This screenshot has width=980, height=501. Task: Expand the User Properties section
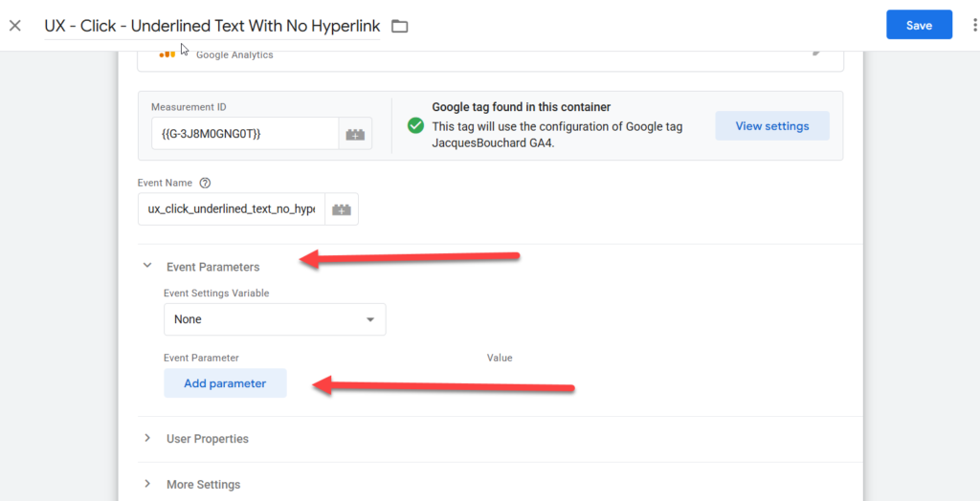[147, 439]
